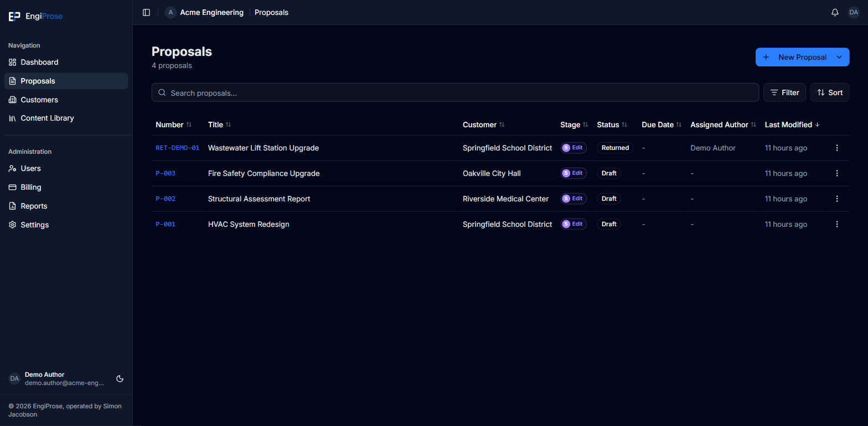The height and width of the screenshot is (426, 868).
Task: Focus the Search proposals field
Action: tap(455, 92)
